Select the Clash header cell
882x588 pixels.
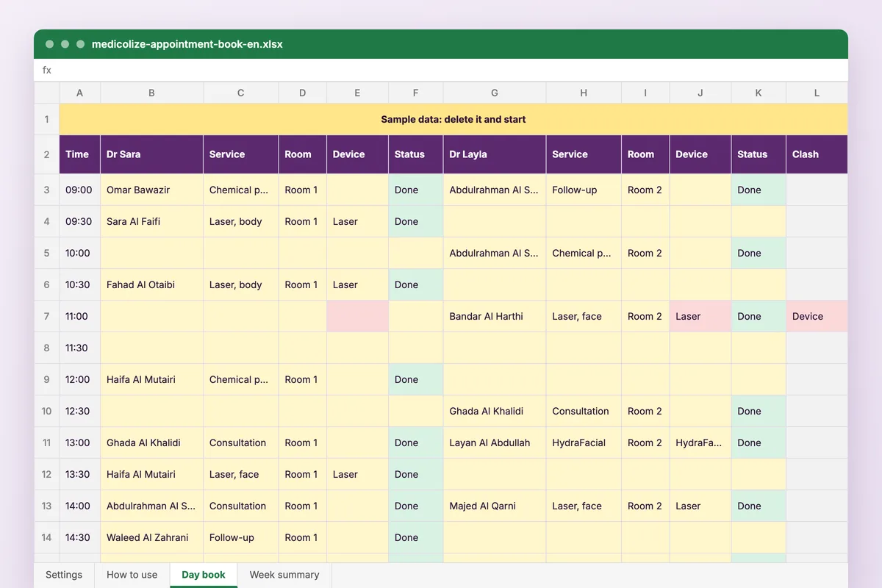point(817,154)
